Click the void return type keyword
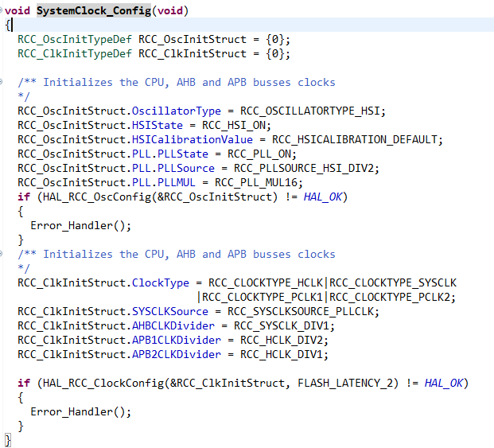This screenshot has height=448, width=494. point(18,10)
